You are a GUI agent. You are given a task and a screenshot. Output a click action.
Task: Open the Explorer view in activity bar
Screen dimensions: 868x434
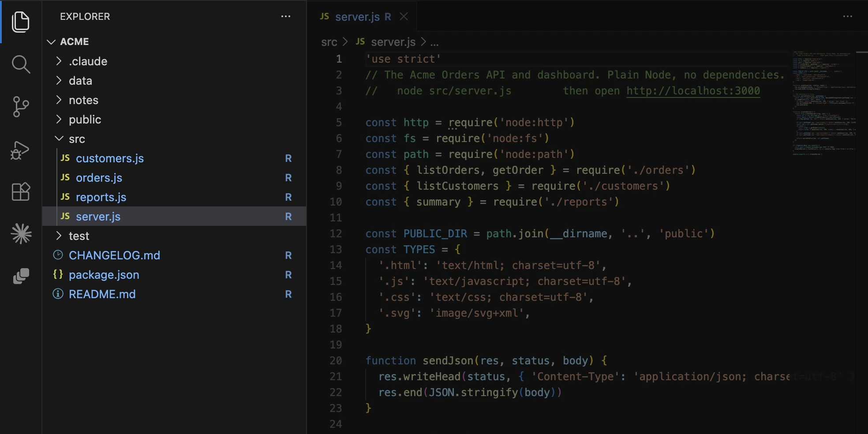(21, 22)
